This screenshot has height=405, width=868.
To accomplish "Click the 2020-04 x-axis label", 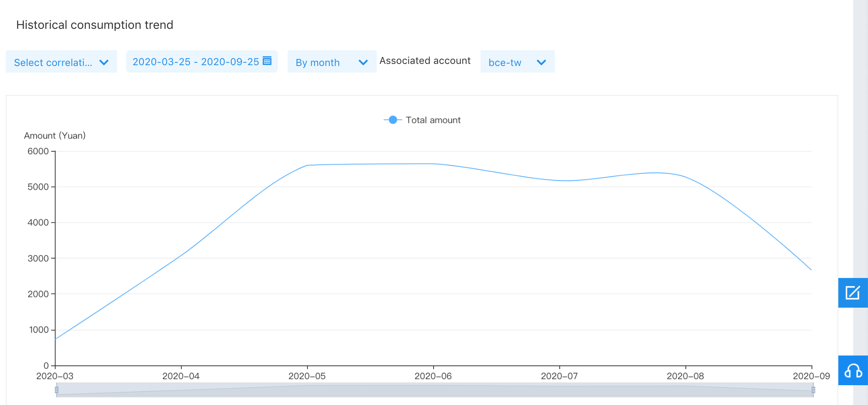I will pyautogui.click(x=181, y=376).
